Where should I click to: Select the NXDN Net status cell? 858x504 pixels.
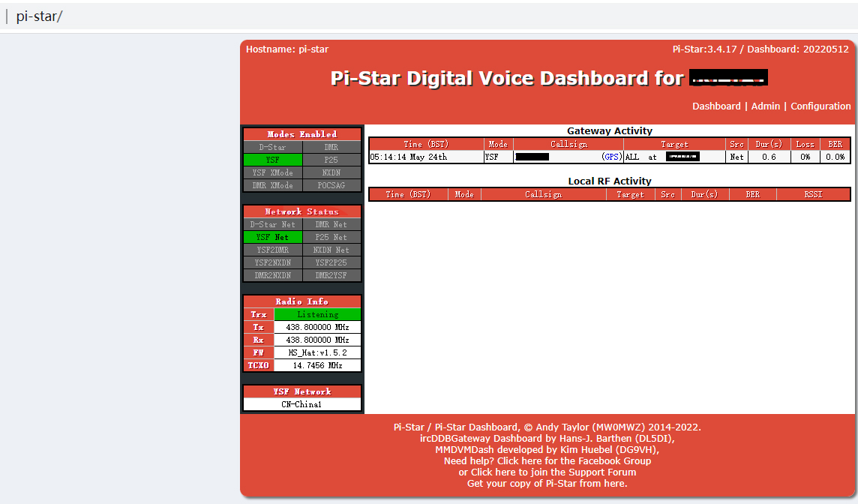[x=331, y=250]
